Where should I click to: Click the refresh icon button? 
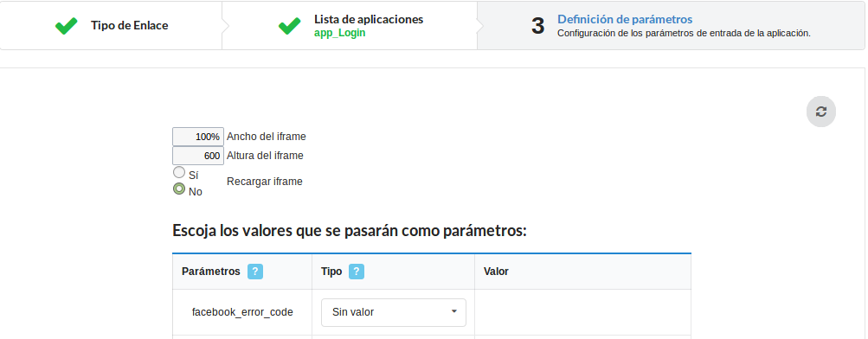[821, 112]
